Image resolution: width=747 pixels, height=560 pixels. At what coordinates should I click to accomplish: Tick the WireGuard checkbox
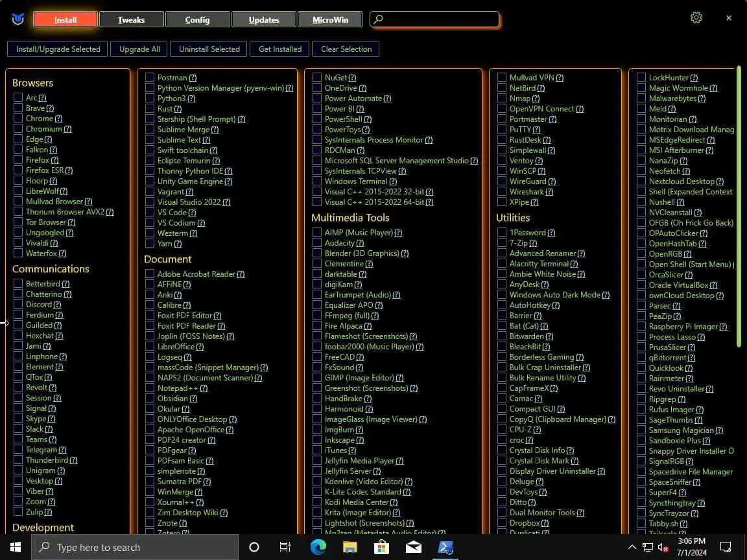coord(502,181)
